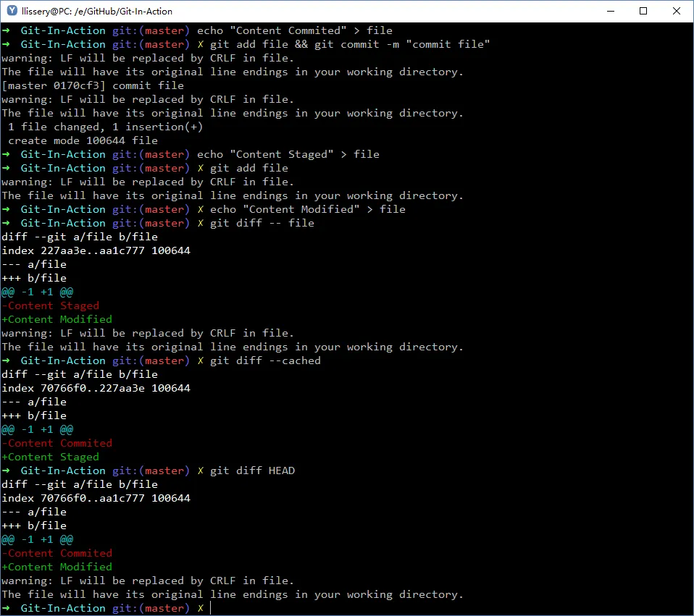Click the 'git diff HEAD' command

[x=252, y=471]
